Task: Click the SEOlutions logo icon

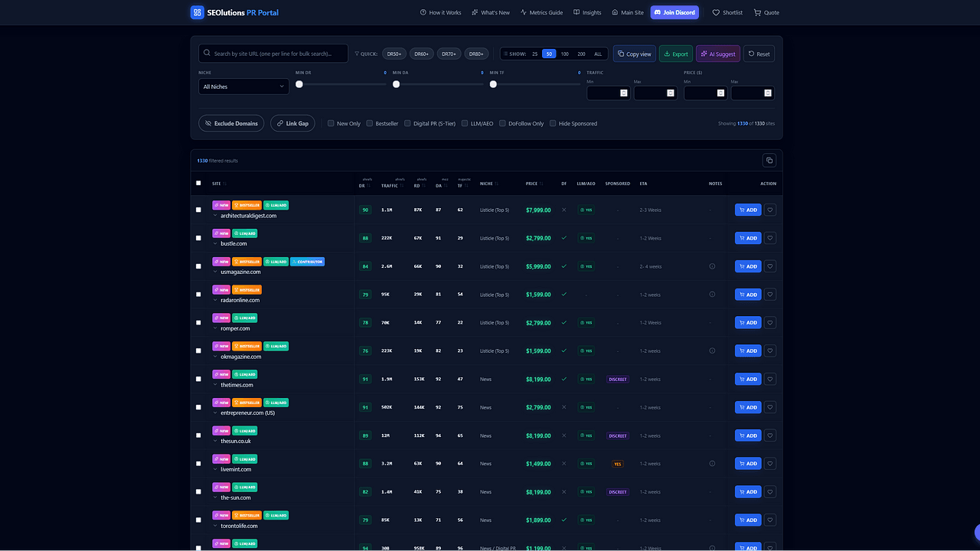Action: (198, 12)
